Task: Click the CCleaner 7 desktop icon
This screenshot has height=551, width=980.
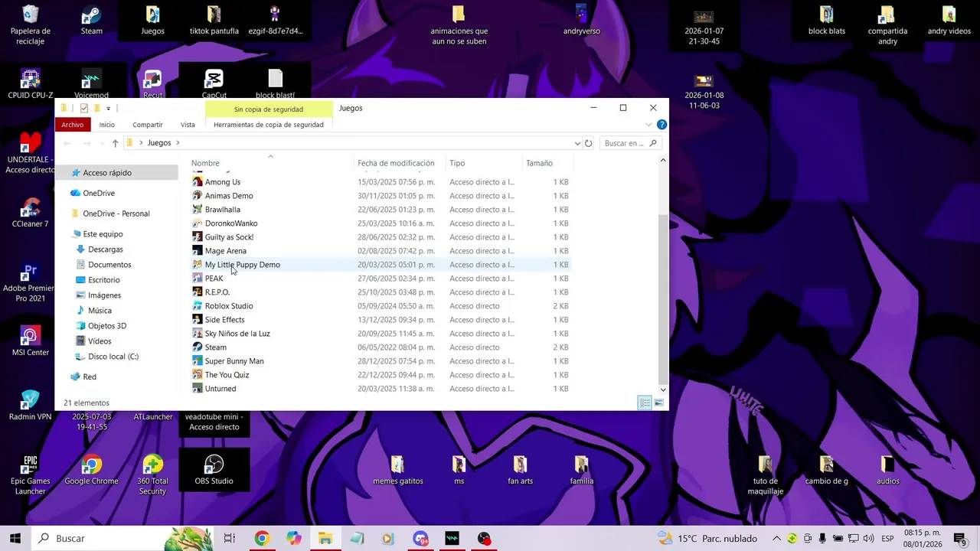Action: click(31, 213)
